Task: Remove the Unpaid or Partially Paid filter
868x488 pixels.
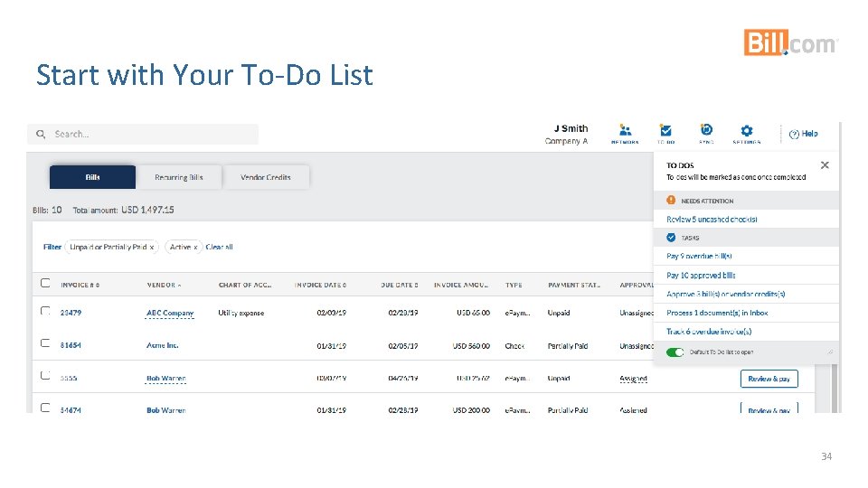Action: click(x=152, y=248)
